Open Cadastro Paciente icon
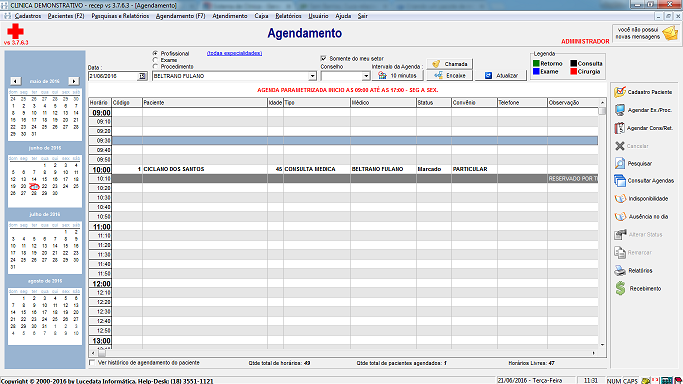683x384 pixels. point(620,92)
